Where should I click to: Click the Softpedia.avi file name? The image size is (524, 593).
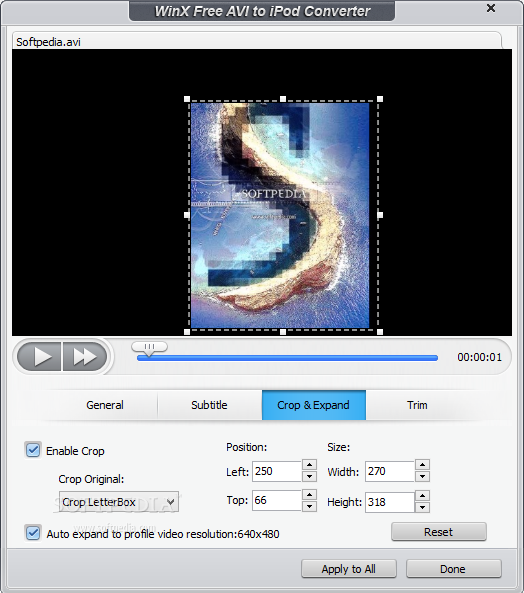(x=48, y=42)
